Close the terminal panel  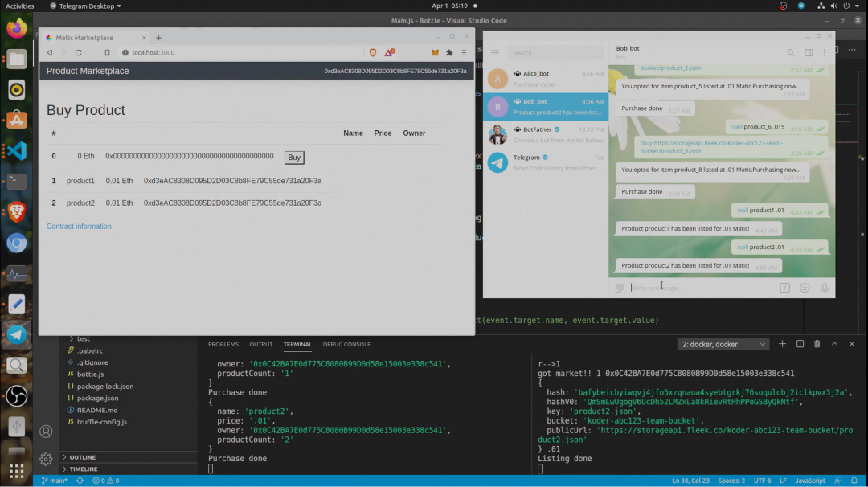[852, 344]
